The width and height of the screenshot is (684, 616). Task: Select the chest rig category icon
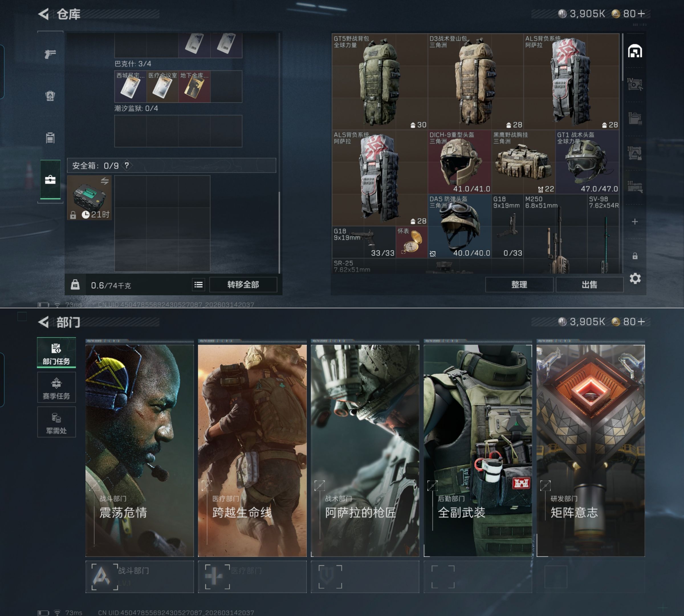(50, 138)
